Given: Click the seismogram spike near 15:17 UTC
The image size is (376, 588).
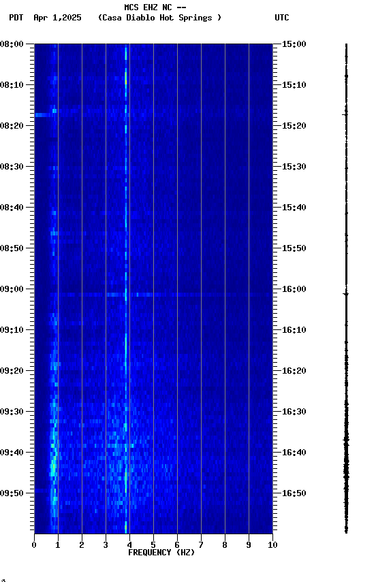Looking at the screenshot, I should [x=345, y=114].
